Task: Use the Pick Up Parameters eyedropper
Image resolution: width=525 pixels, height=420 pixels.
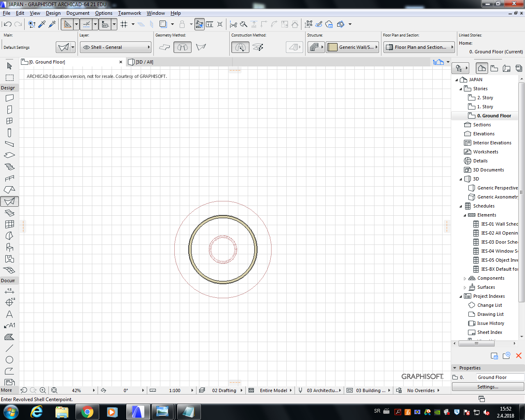Action: [x=42, y=24]
